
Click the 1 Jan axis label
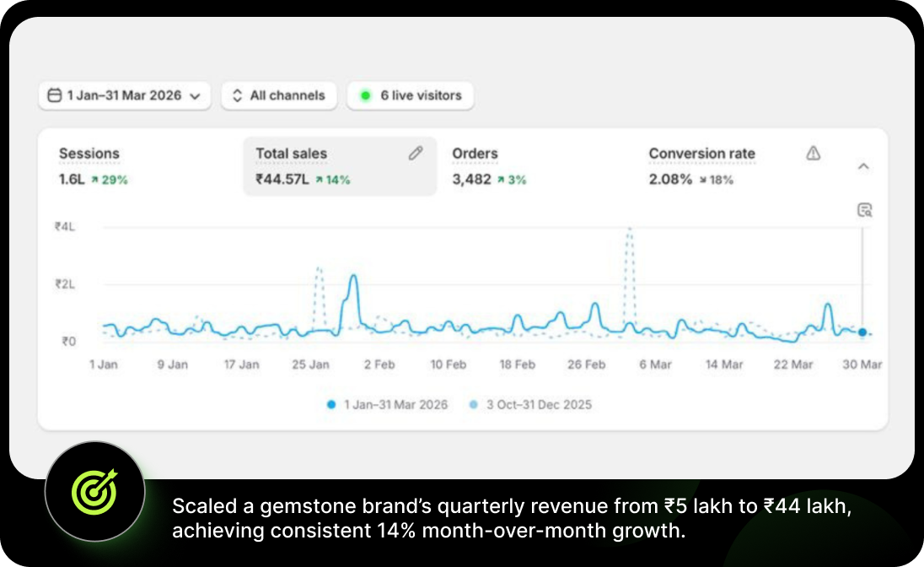(x=104, y=364)
